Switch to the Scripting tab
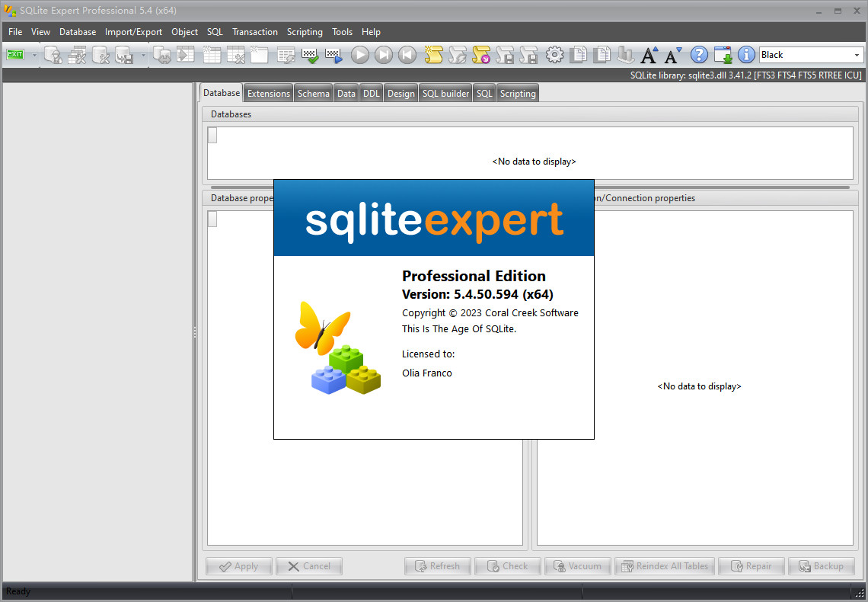 click(518, 94)
